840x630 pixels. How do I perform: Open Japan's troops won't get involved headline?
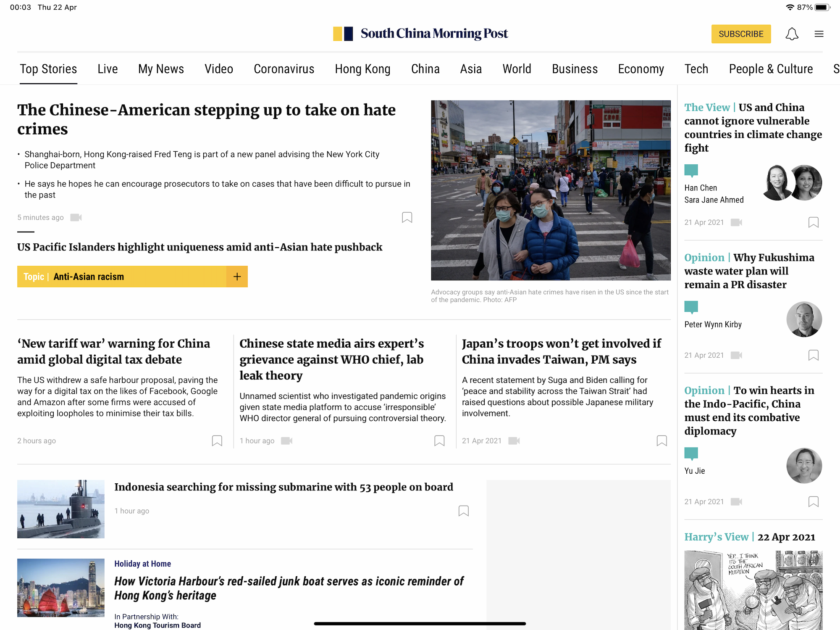click(x=562, y=351)
